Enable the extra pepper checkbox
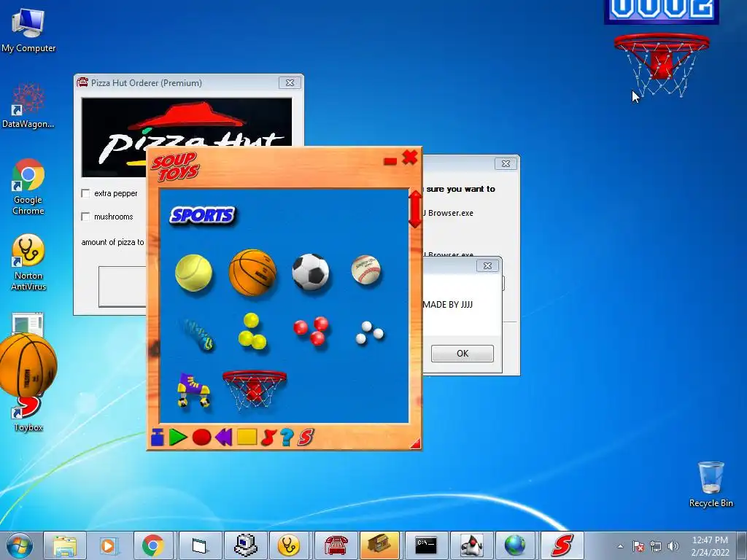Screen dimensions: 747x560 (x=86, y=193)
